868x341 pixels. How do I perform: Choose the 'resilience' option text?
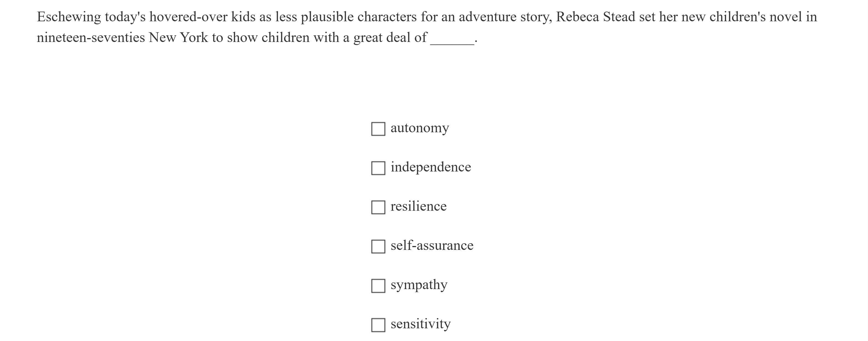419,206
